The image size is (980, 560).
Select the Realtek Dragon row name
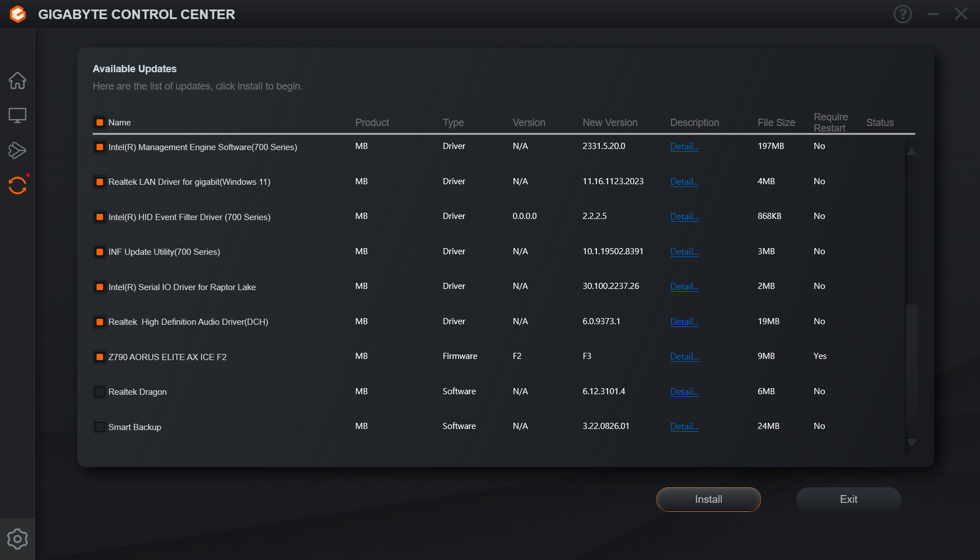click(137, 392)
